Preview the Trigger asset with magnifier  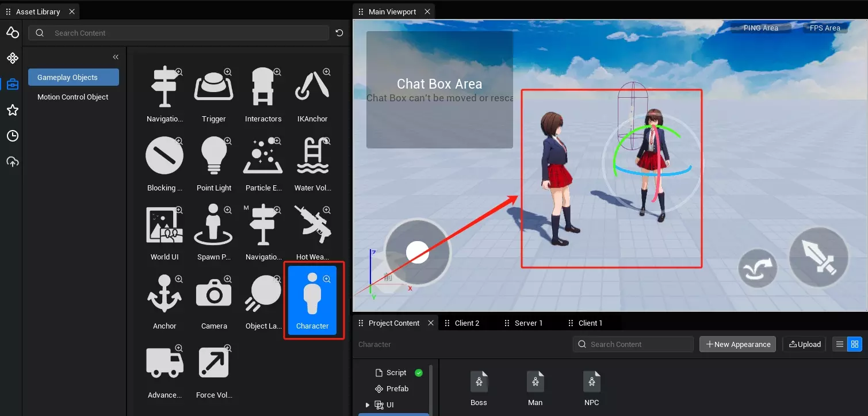coord(228,72)
